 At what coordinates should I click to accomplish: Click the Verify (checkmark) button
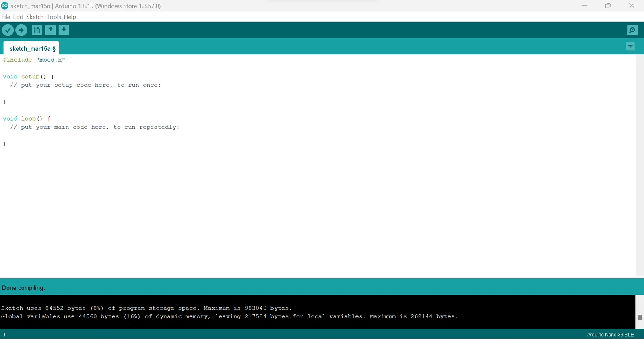tap(8, 30)
